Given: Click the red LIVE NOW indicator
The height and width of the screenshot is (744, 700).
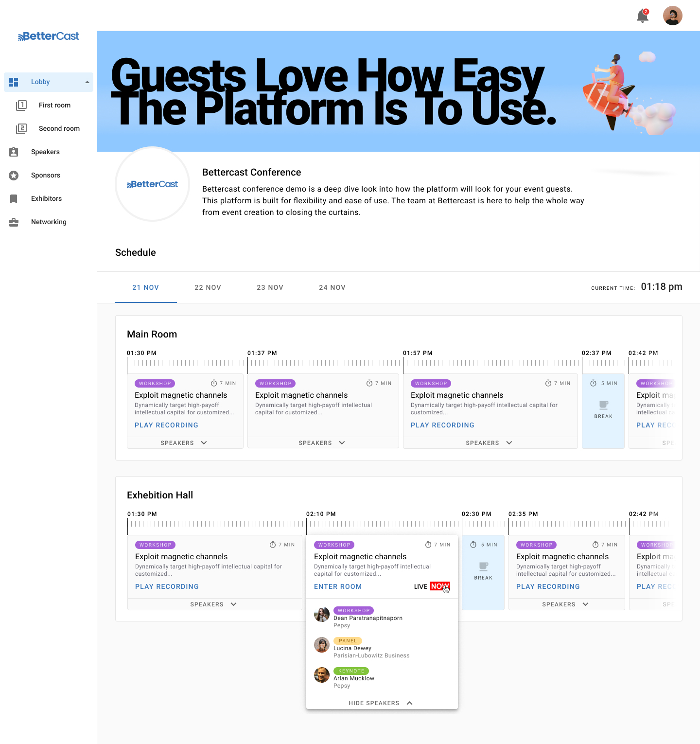Looking at the screenshot, I should pos(439,586).
